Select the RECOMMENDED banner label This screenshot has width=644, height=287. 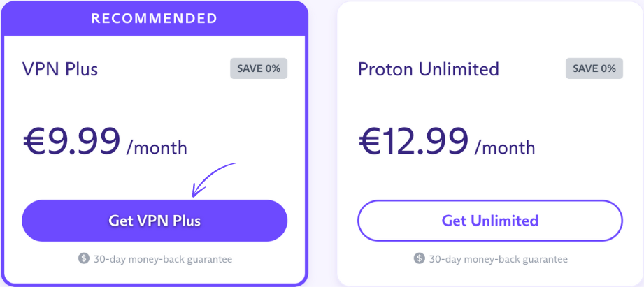click(x=155, y=18)
